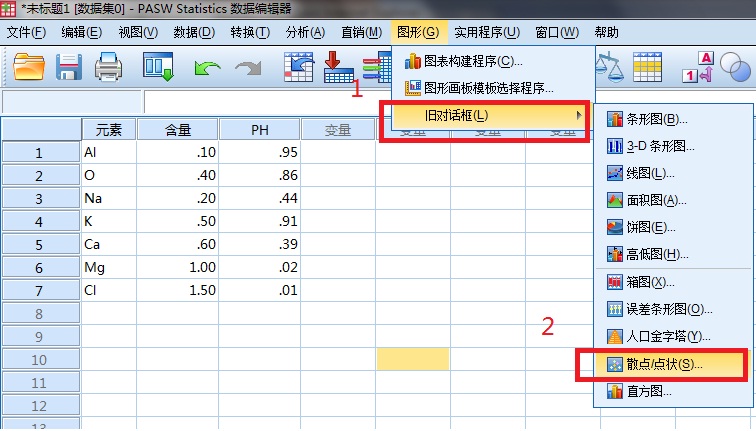Viewport: 756px width, 431px height.
Task: Click the error bar icon beside 误差条形图(O)
Action: [x=615, y=309]
